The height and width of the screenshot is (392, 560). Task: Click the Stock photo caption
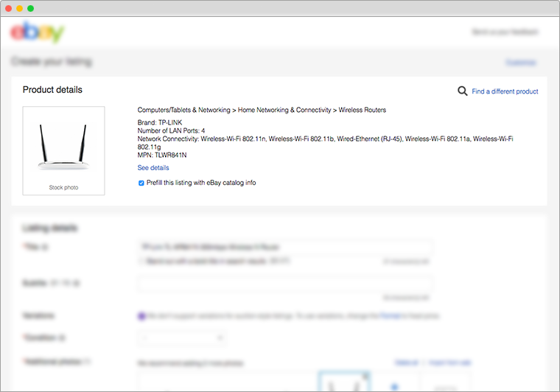point(63,187)
